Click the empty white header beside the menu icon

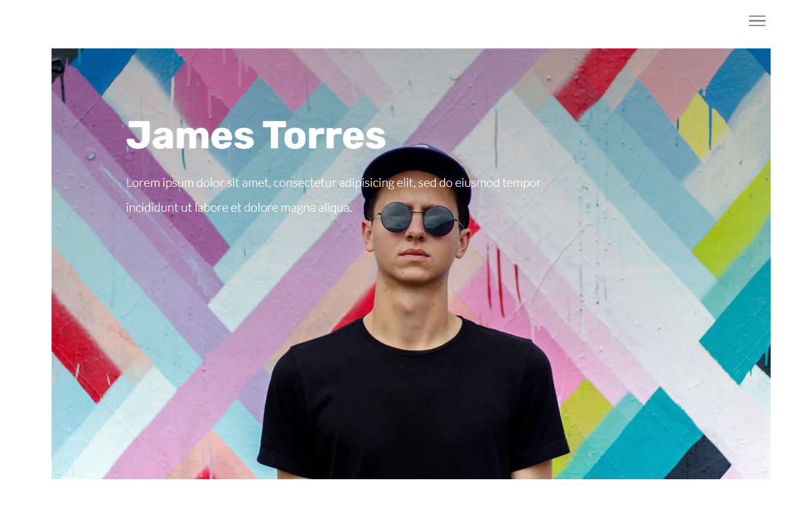373,22
